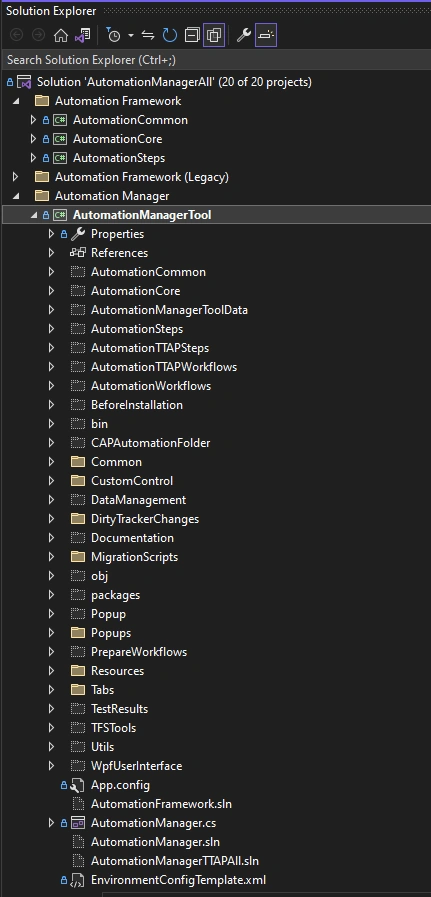
Task: Click the Sync with Active Document icon
Action: [x=148, y=35]
